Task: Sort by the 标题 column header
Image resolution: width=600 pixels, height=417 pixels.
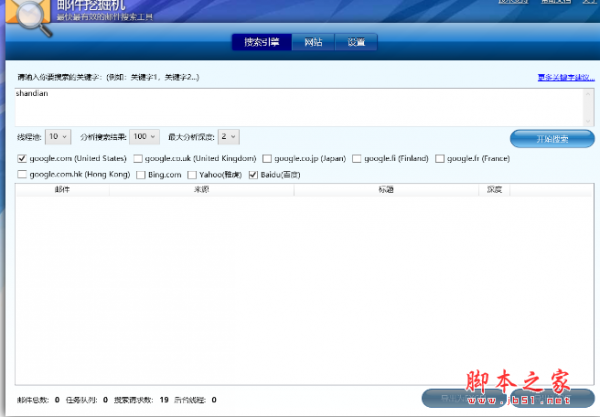Action: pyautogui.click(x=385, y=188)
